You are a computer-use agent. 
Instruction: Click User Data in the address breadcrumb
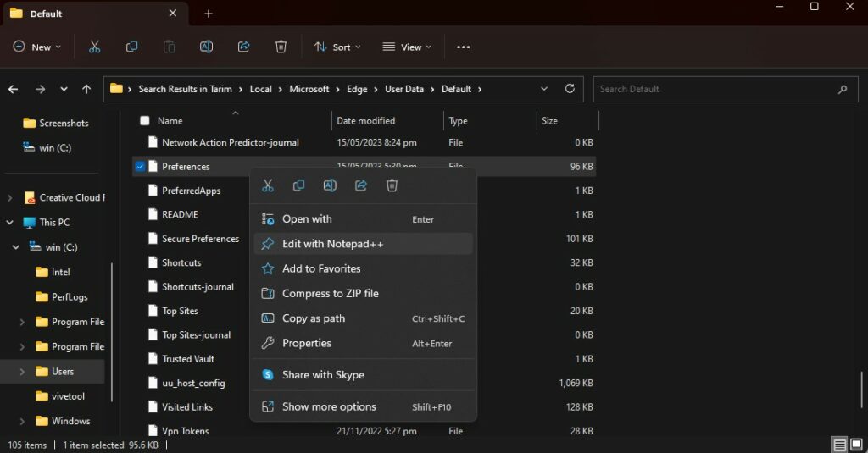pos(403,89)
